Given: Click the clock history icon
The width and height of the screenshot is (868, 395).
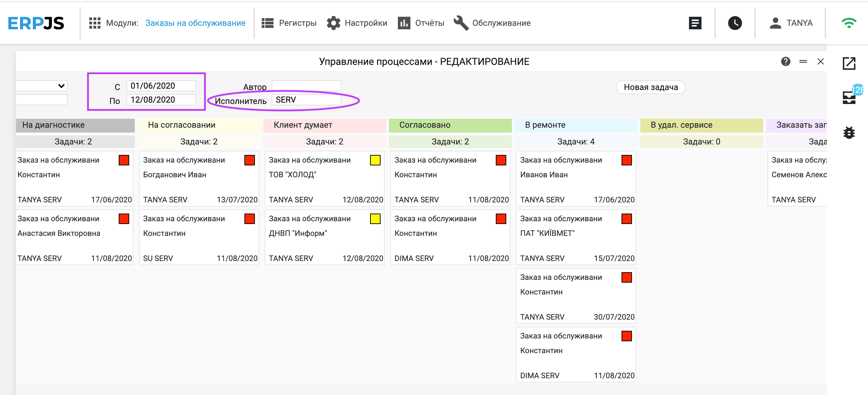Looking at the screenshot, I should click(x=735, y=23).
